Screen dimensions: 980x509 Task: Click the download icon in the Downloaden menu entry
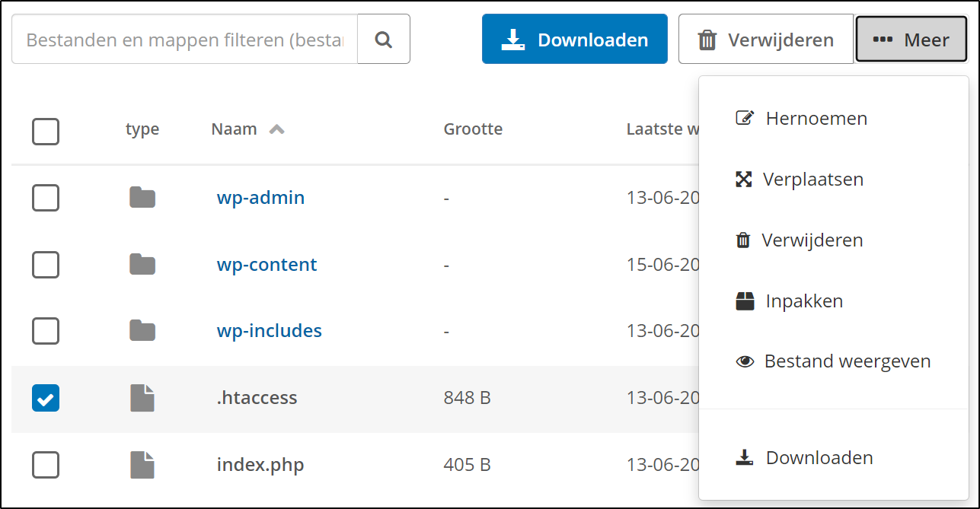(742, 457)
